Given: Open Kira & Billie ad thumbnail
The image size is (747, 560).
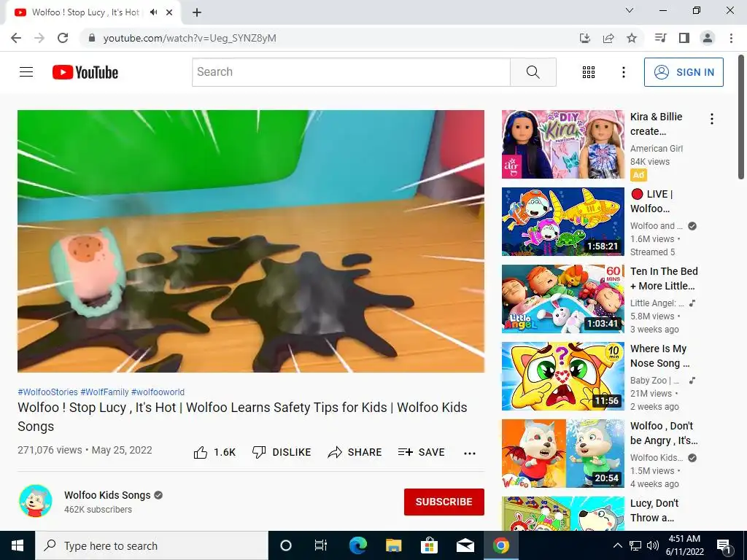Looking at the screenshot, I should pyautogui.click(x=562, y=144).
